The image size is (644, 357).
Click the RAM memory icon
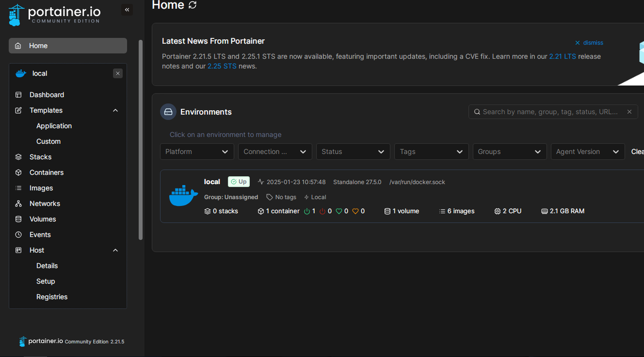tap(545, 211)
